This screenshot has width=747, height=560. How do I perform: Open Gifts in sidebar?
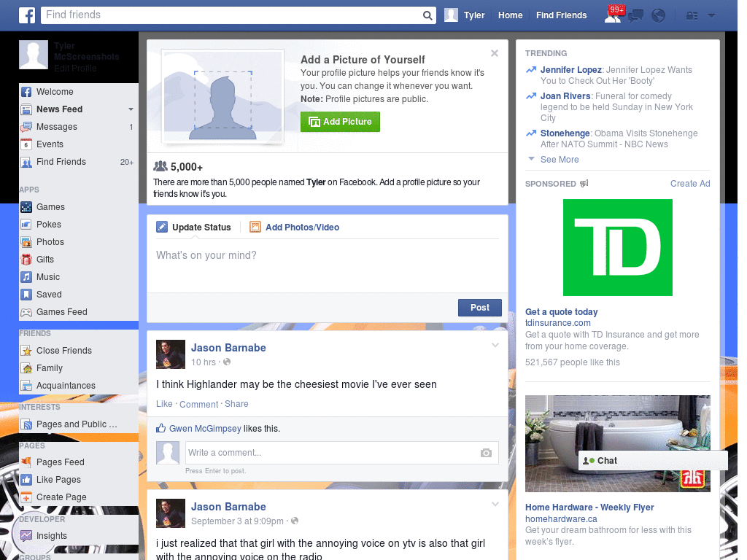click(79, 260)
